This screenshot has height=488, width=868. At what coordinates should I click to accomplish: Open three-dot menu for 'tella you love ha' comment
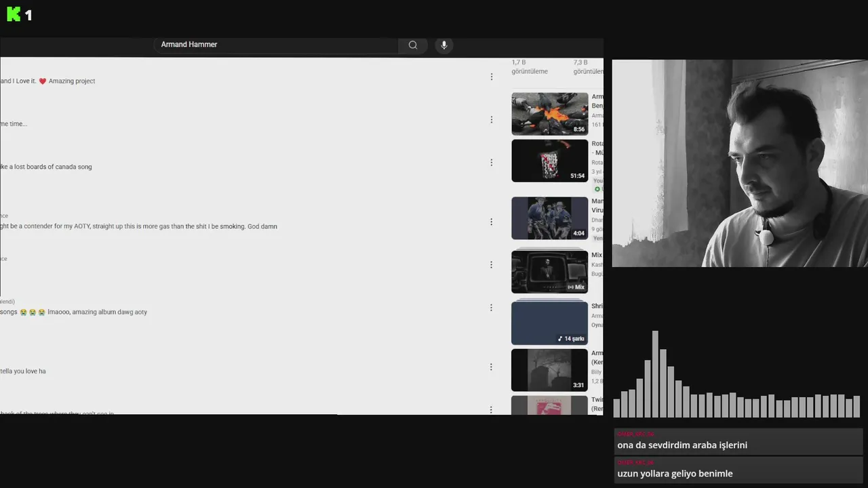[x=492, y=367]
